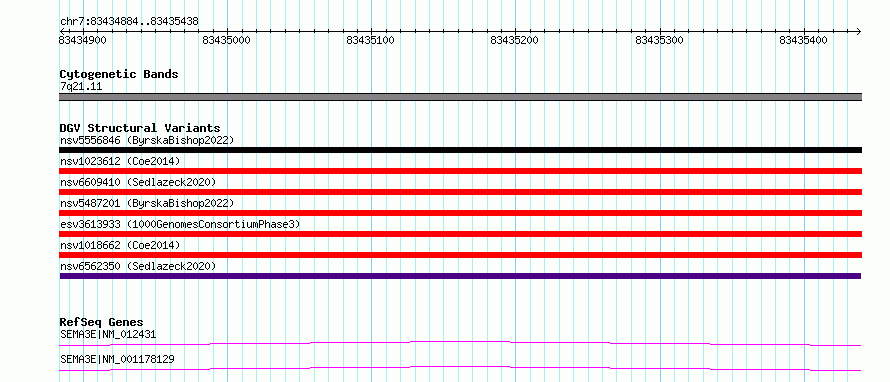
Task: Open variant esv3613933 (1000GenomesConsortiumPhase3) label
Action: (x=180, y=224)
